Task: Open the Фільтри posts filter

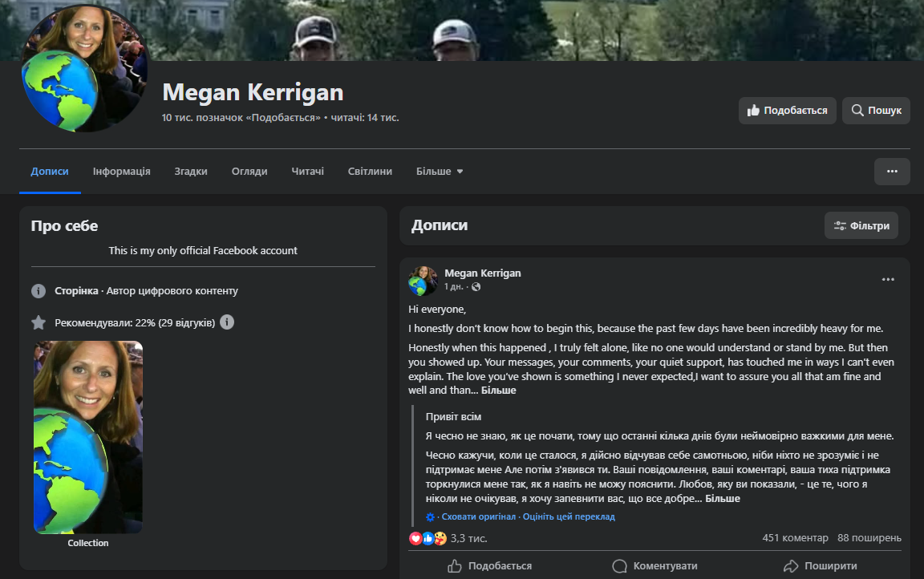Action: pos(861,226)
